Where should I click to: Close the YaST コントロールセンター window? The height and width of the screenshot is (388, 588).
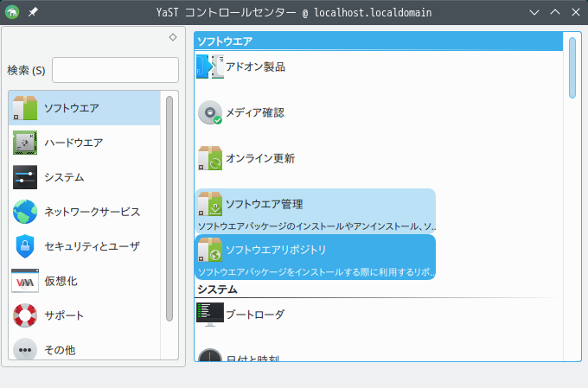576,12
